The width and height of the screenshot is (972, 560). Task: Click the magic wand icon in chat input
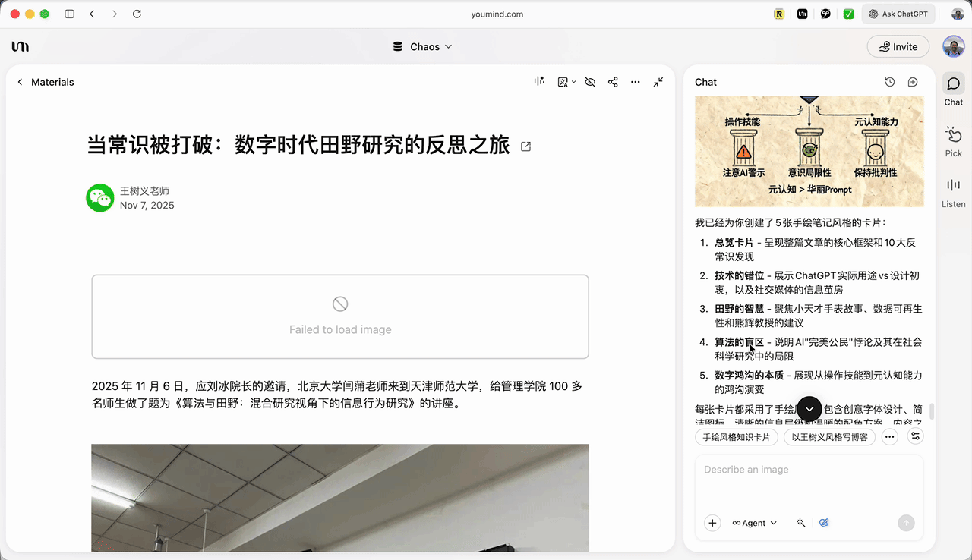coord(800,523)
